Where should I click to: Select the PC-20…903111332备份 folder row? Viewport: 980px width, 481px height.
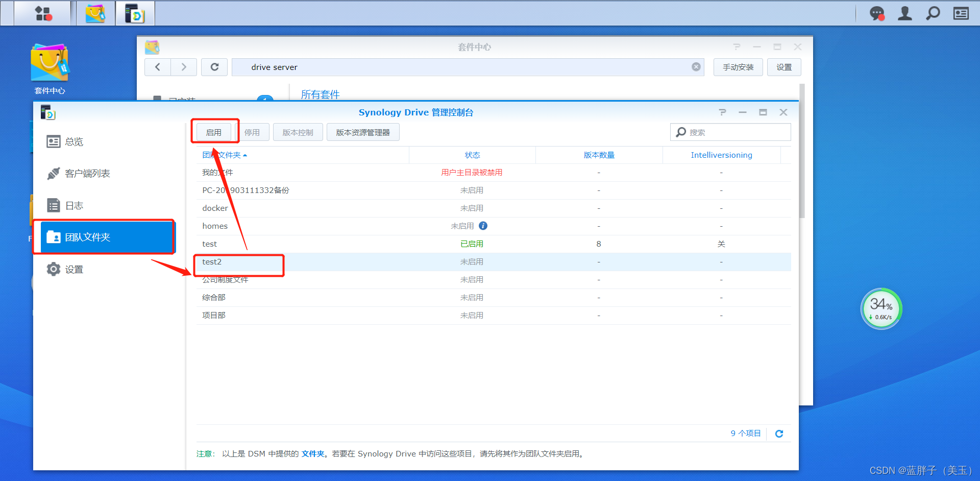tap(494, 190)
